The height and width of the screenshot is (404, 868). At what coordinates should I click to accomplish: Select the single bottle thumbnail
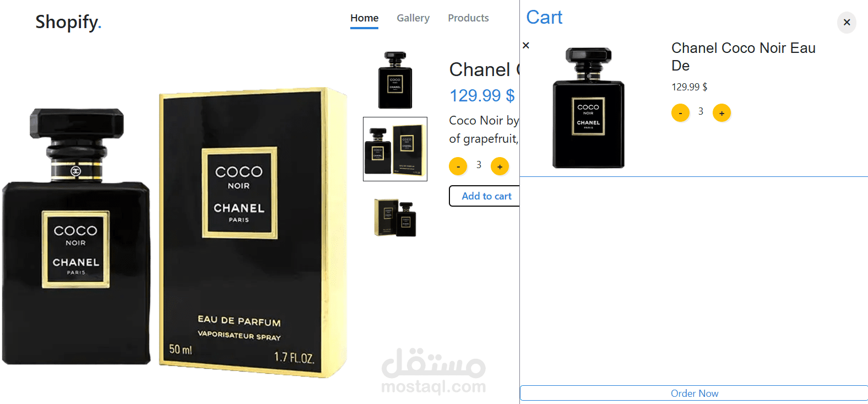tap(395, 80)
